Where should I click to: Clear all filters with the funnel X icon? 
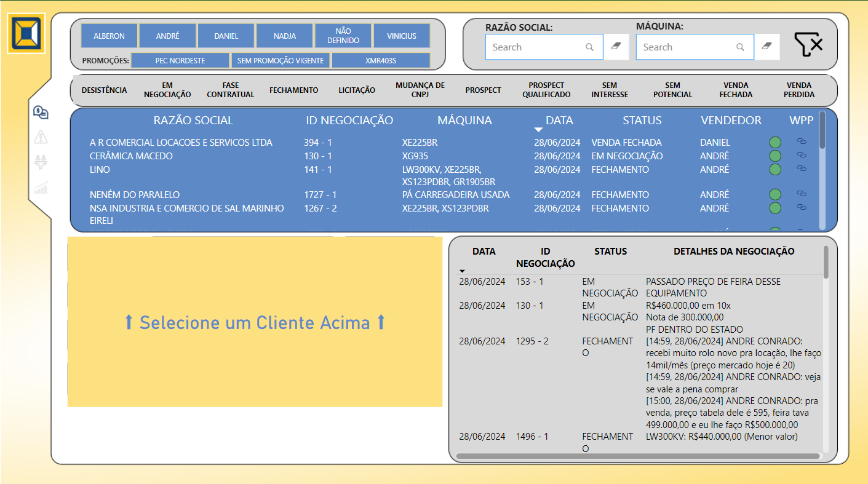tap(808, 45)
